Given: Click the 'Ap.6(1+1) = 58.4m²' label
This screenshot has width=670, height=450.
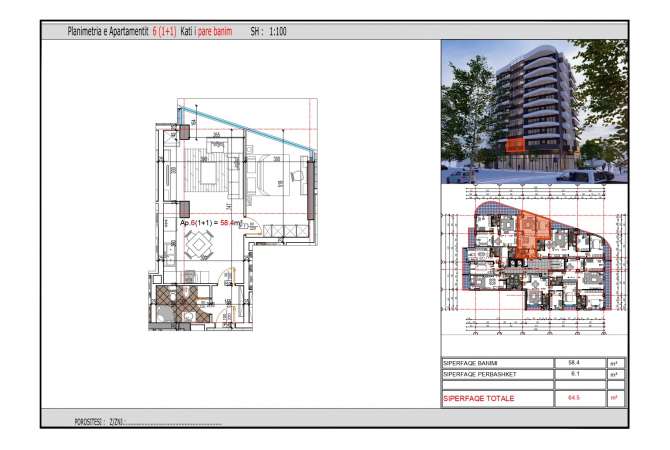Looking at the screenshot, I should click(x=205, y=223).
